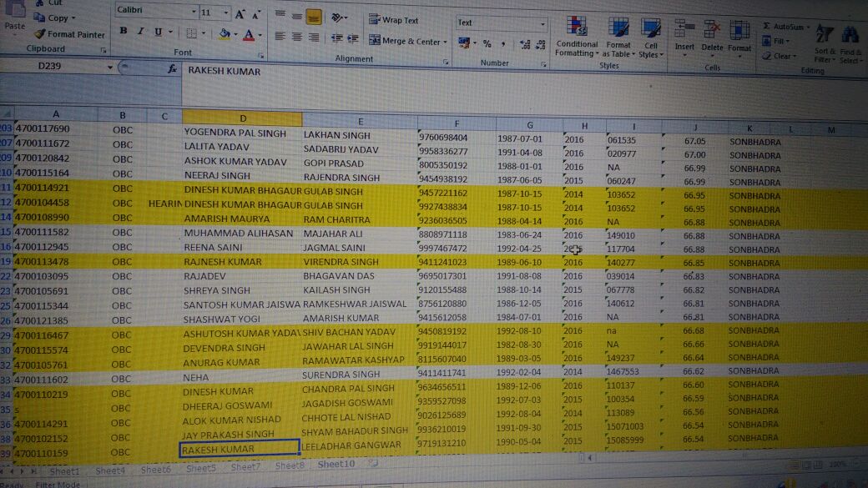
Task: Select cell 9760698404
Action: click(x=457, y=137)
